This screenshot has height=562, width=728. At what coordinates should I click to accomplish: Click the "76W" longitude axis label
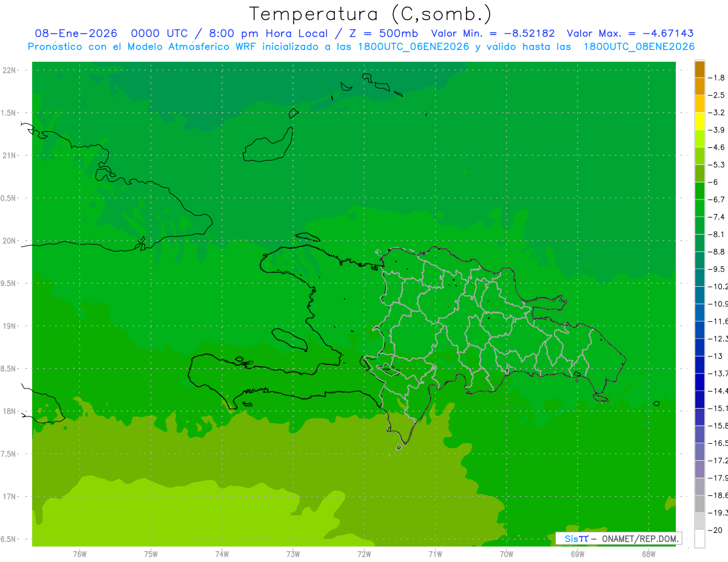pyautogui.click(x=79, y=554)
